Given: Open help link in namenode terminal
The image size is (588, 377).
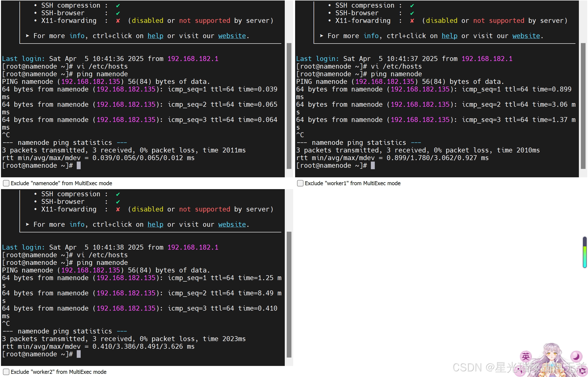Looking at the screenshot, I should click(155, 36).
